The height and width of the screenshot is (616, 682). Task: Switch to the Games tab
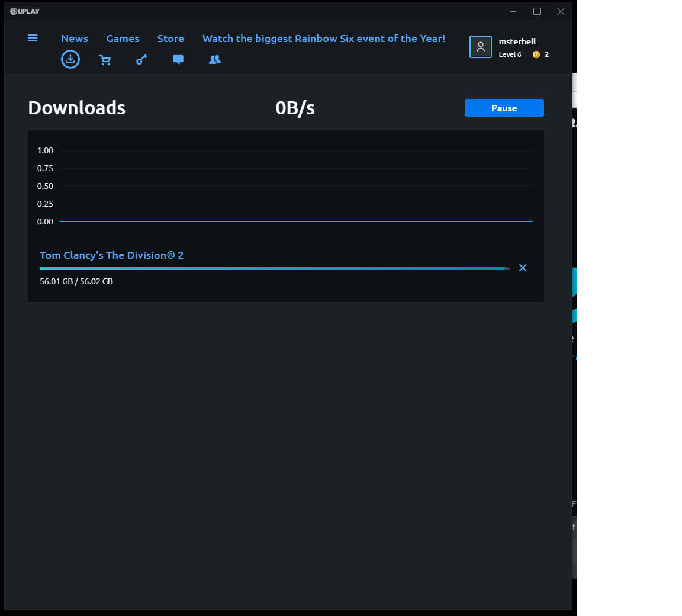coord(123,38)
